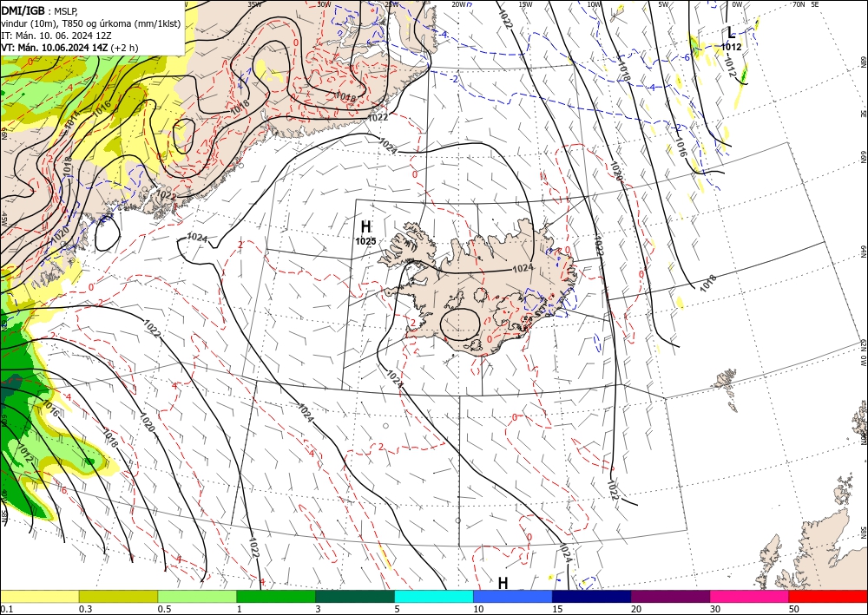Image resolution: width=868 pixels, height=615 pixels.
Task: Click the legend value "0.3"
Action: [85, 609]
